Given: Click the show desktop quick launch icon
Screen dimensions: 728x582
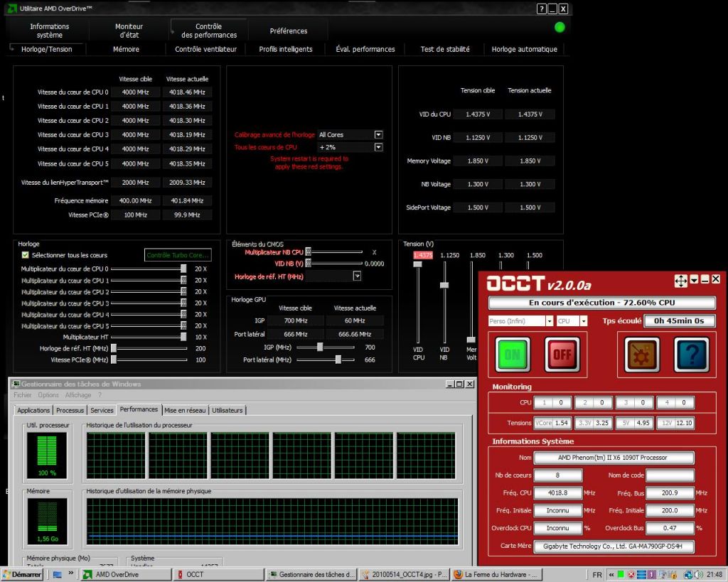Looking at the screenshot, I should pyautogui.click(x=58, y=575).
